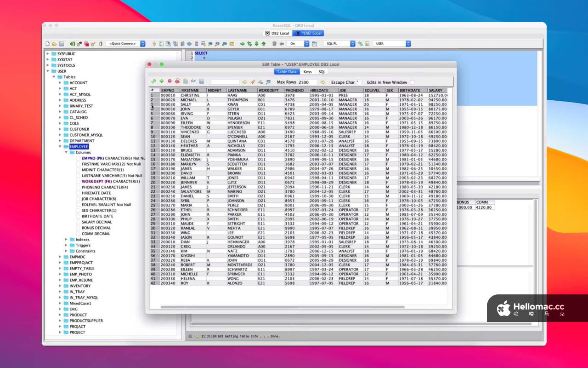
Task: Click the red minus delete row icon
Action: click(170, 81)
